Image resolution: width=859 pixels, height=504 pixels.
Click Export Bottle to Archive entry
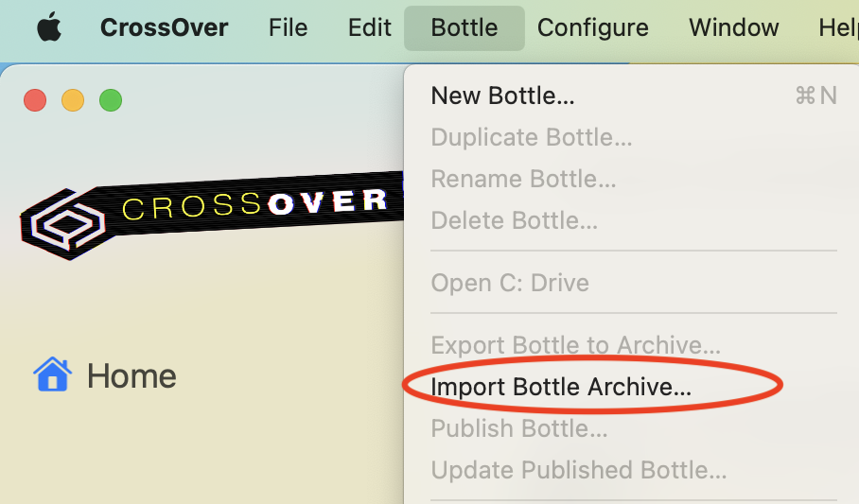(x=575, y=345)
